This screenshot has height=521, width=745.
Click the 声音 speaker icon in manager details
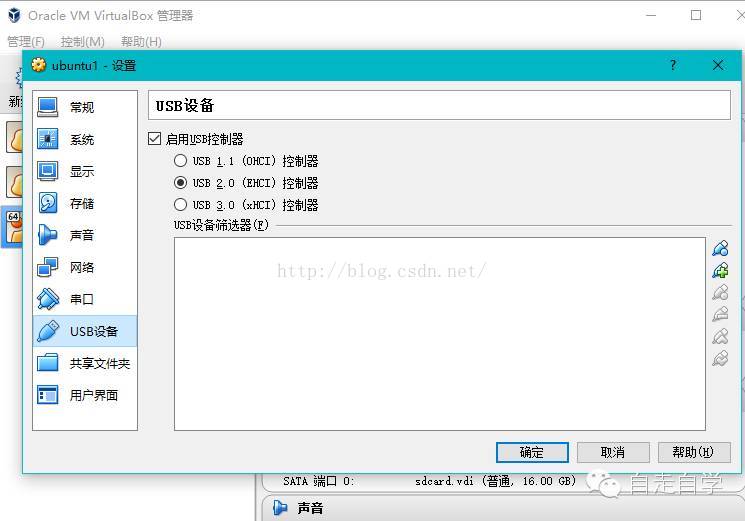tap(280, 508)
